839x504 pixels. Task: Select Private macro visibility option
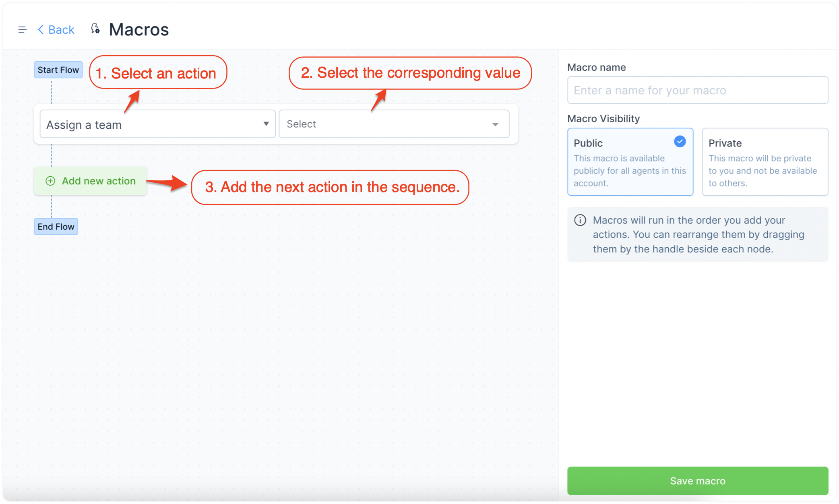(765, 162)
